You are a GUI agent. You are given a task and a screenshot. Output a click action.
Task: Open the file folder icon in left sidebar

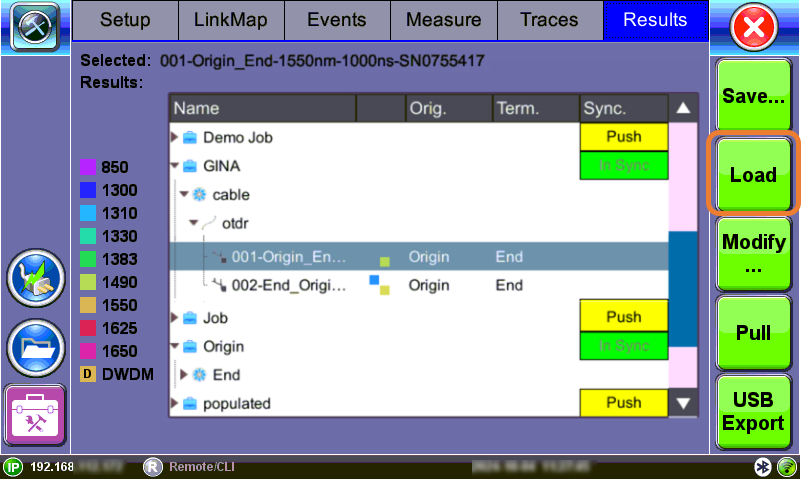click(35, 347)
